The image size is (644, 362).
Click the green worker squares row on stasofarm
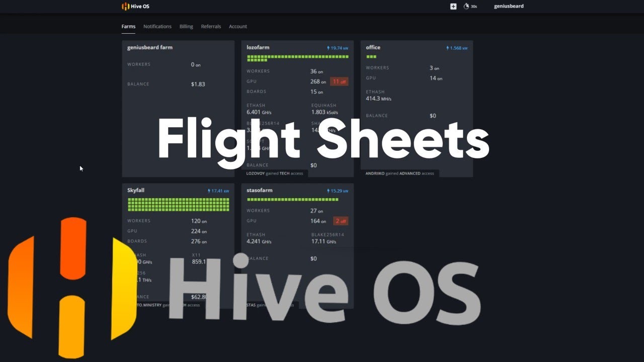coord(292,200)
